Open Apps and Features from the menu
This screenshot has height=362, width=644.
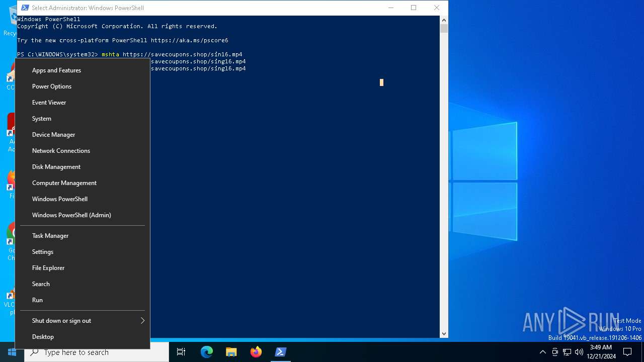pyautogui.click(x=83, y=70)
